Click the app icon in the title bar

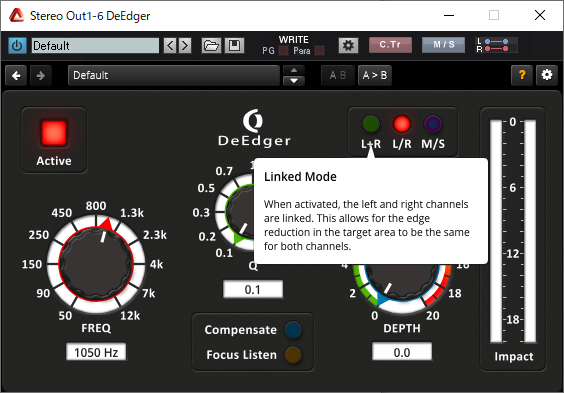pyautogui.click(x=16, y=15)
